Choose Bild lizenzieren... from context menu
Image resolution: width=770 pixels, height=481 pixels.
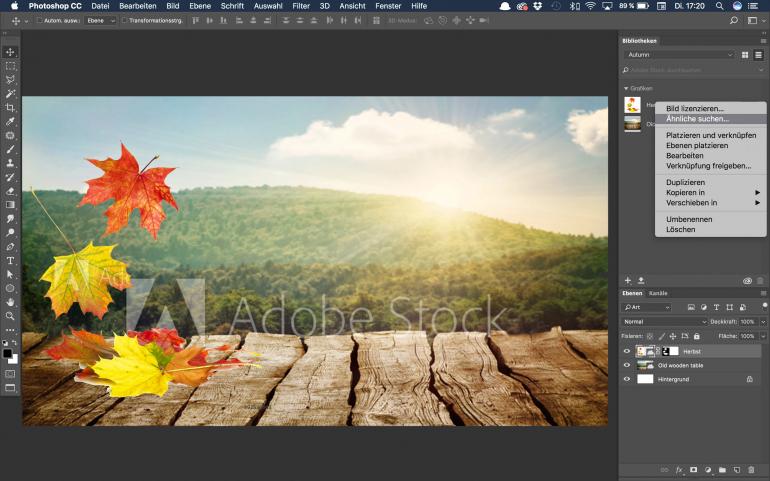711,109
